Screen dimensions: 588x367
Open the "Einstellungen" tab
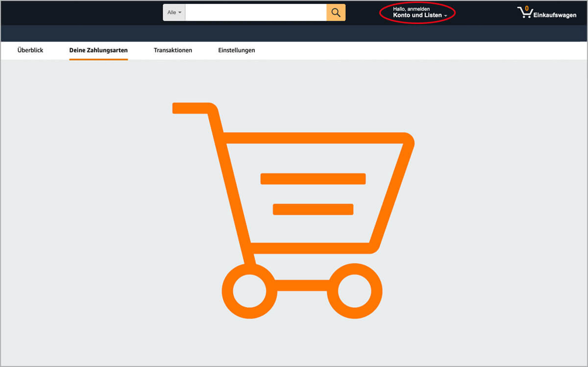click(x=236, y=50)
